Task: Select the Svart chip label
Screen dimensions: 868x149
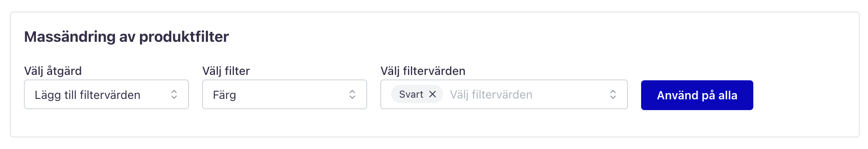Action: 411,94
